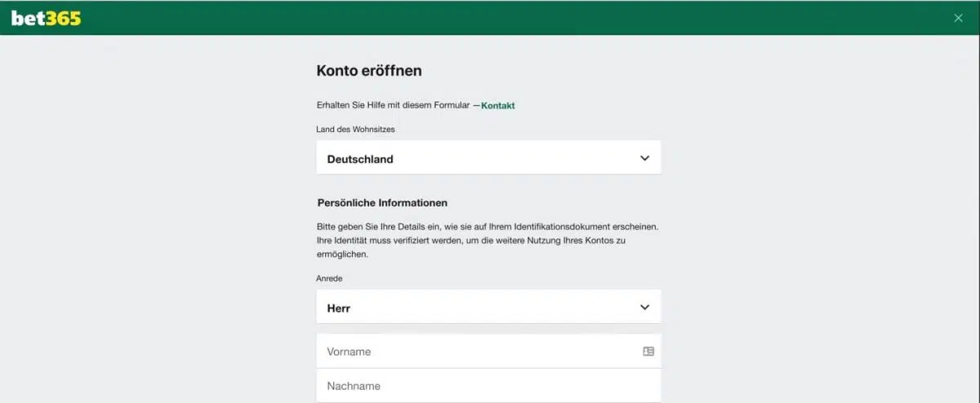
Task: Click the yellow 365 part of the logo
Action: (63, 18)
